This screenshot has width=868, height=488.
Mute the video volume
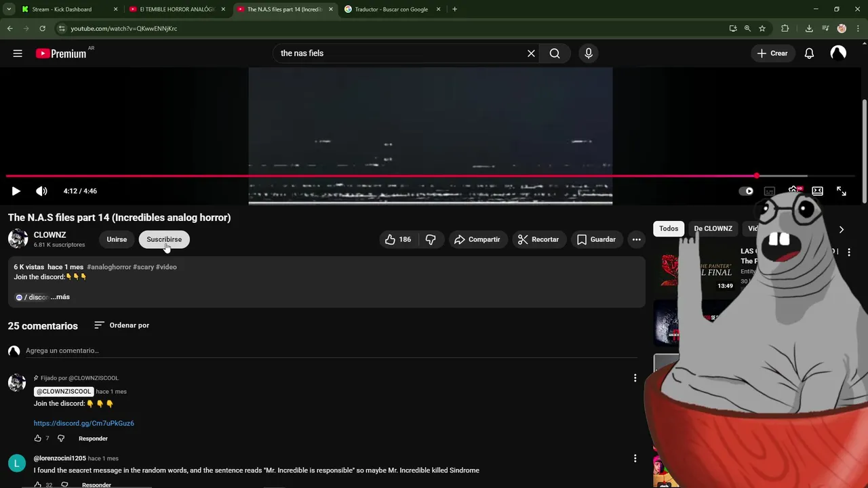(41, 191)
